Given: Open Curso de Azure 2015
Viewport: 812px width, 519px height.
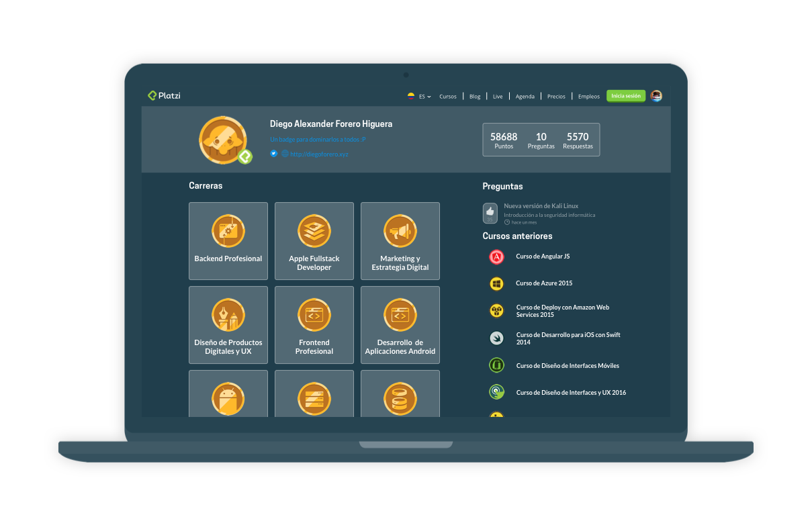Looking at the screenshot, I should coord(544,283).
